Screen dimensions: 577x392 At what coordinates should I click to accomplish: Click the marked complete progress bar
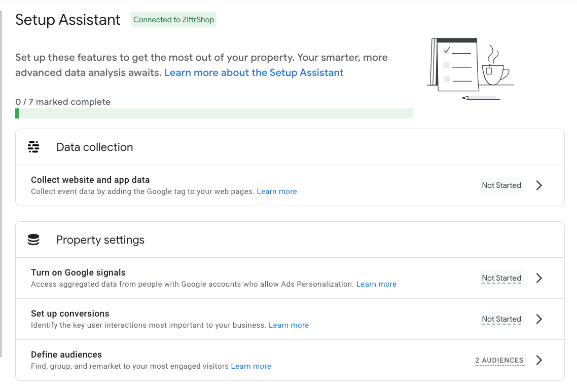tap(214, 113)
